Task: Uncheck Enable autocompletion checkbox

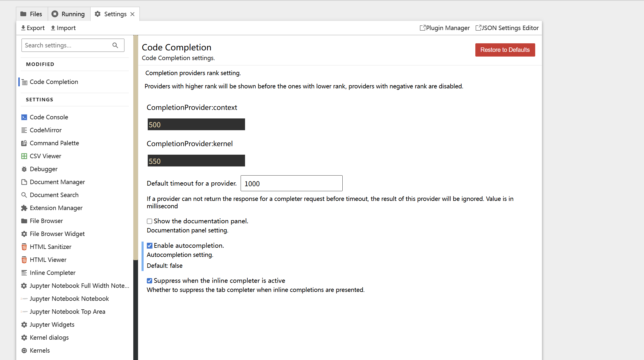Action: point(149,246)
